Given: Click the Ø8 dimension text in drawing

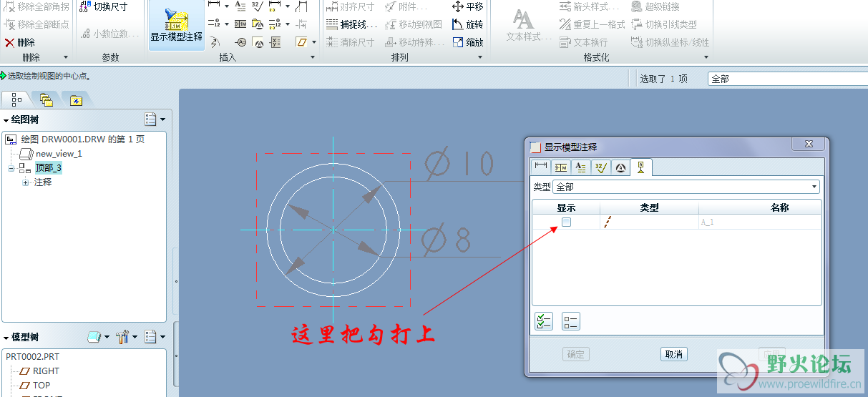Looking at the screenshot, I should coord(447,240).
